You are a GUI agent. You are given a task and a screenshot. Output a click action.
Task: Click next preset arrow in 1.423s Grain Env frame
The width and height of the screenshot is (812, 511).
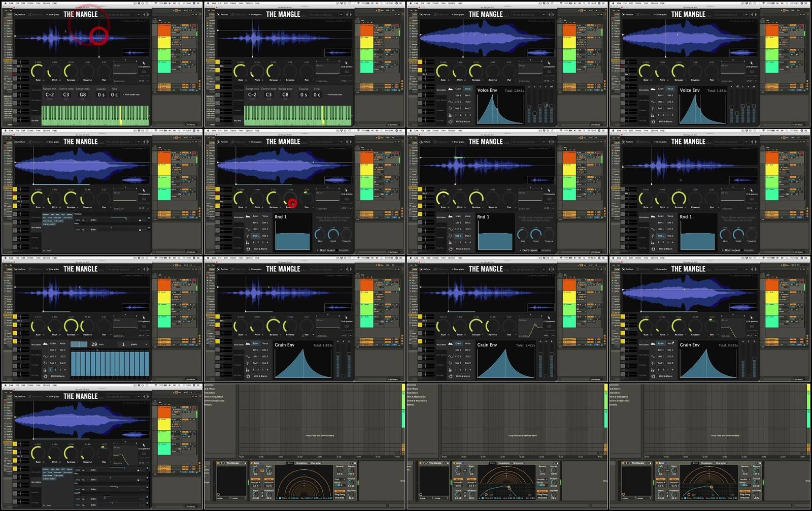350,269
